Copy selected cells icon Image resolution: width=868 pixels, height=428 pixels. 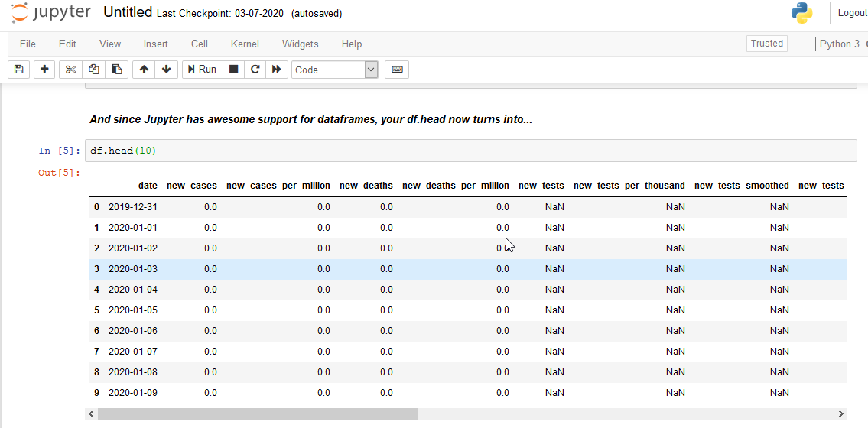93,70
